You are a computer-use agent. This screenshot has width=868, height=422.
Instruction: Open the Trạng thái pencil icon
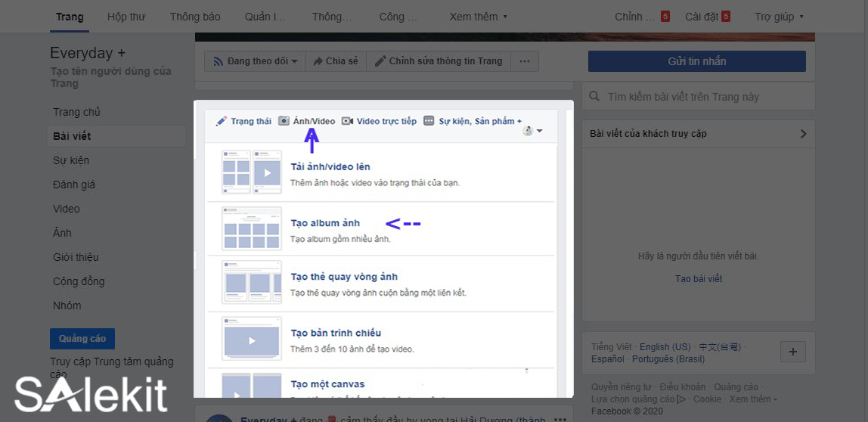[222, 121]
